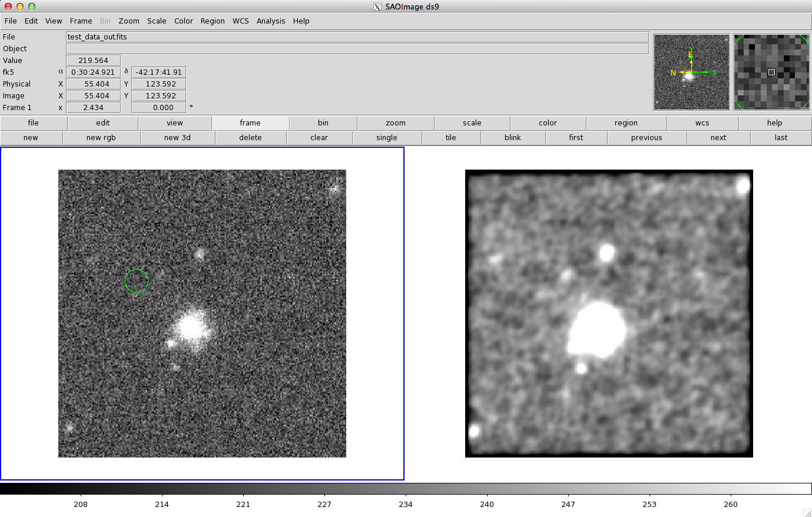The image size is (812, 517).
Task: Click the 'wcs' buttonbar button
Action: click(x=702, y=123)
